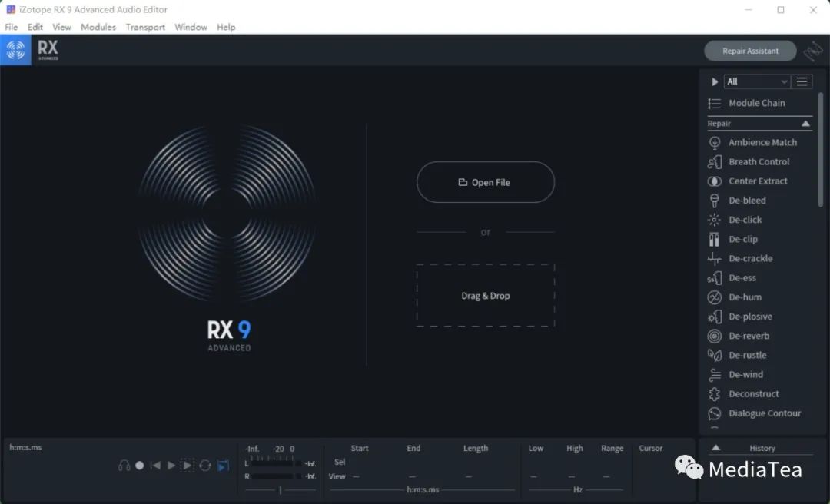
Task: Click the rewind to start button
Action: [x=155, y=466]
